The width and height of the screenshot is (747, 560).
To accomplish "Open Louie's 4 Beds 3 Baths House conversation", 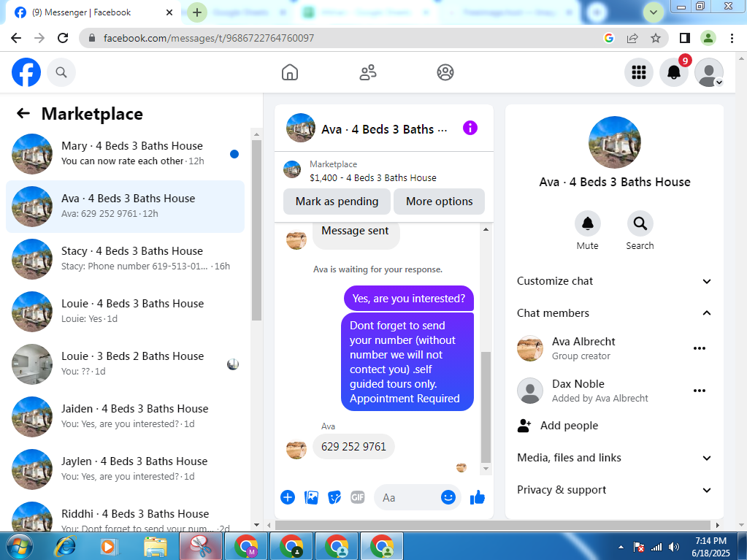I will [126, 312].
